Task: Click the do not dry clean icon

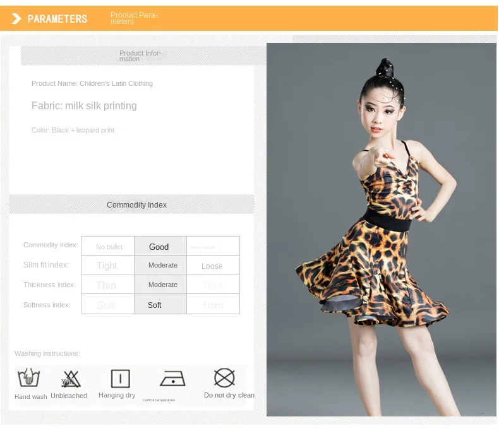Action: [224, 378]
